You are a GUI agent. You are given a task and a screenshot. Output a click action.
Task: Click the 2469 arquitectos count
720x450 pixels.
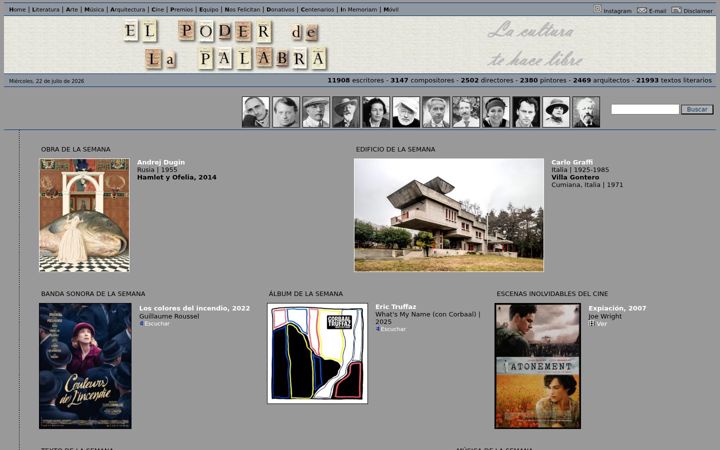tap(601, 80)
